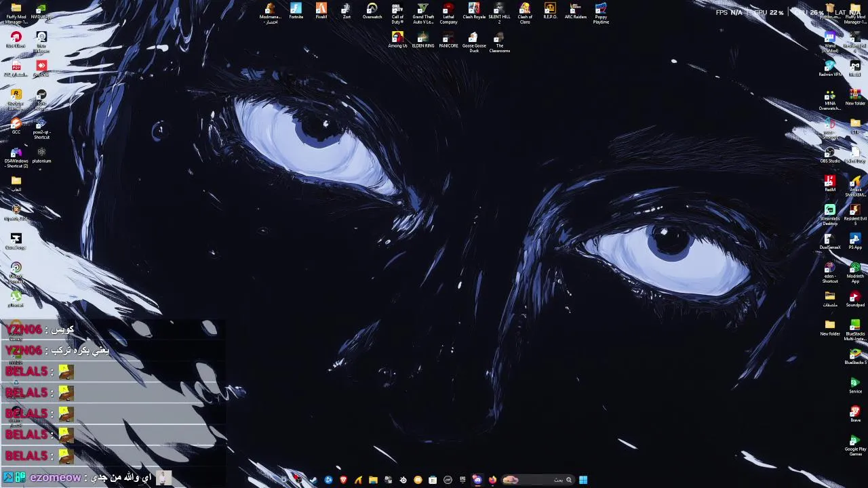Open the eden Shortcut icon
868x488 pixels.
pos(830,272)
